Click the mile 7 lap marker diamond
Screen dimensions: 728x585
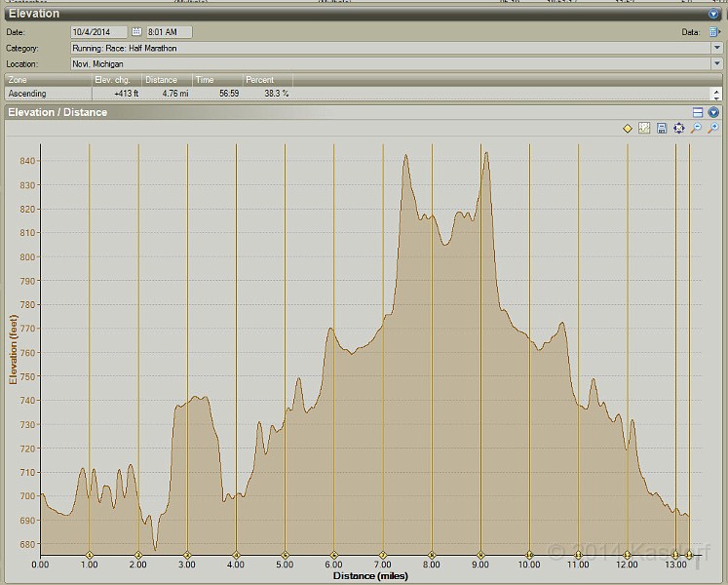point(383,555)
